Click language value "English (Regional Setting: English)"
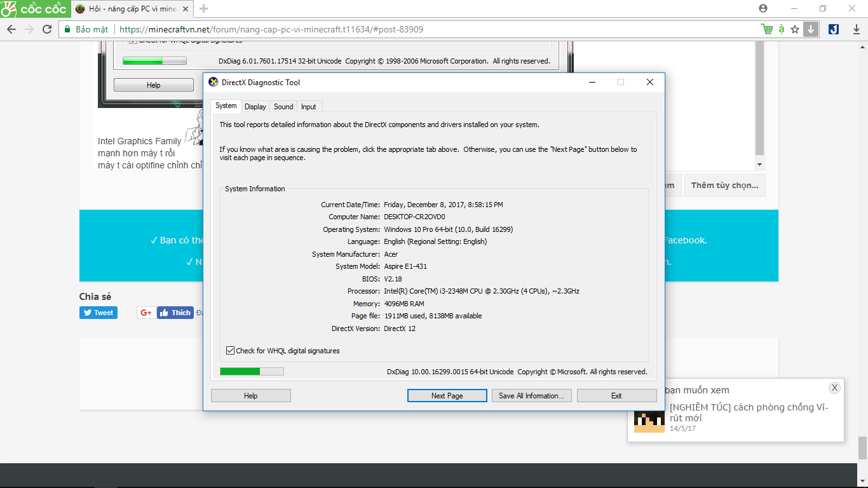Viewport: 868px width, 488px height. click(435, 241)
